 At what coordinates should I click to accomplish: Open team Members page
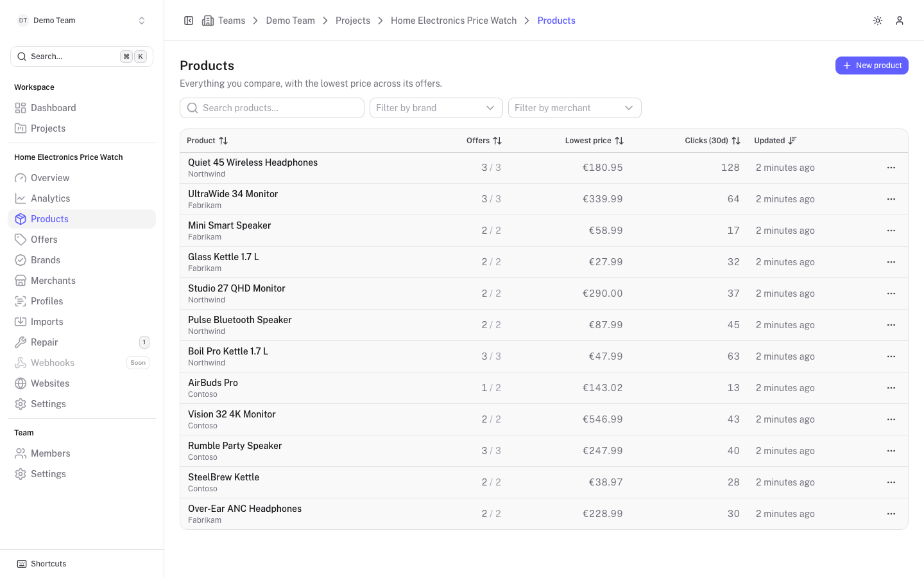[81, 453]
